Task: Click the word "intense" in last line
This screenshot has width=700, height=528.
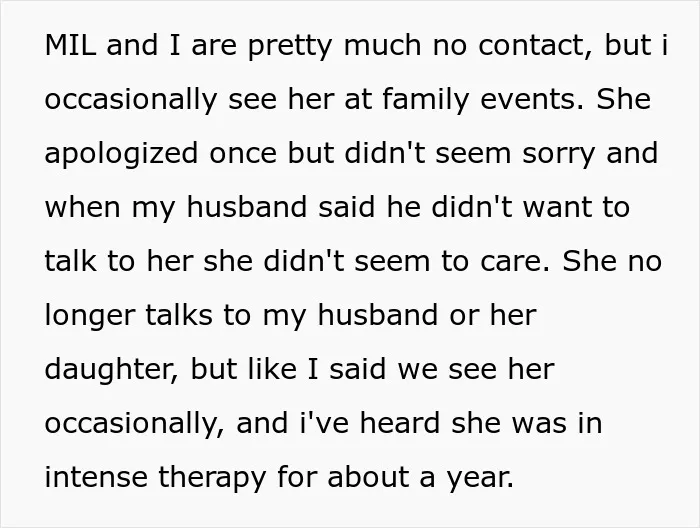Action: (96, 477)
